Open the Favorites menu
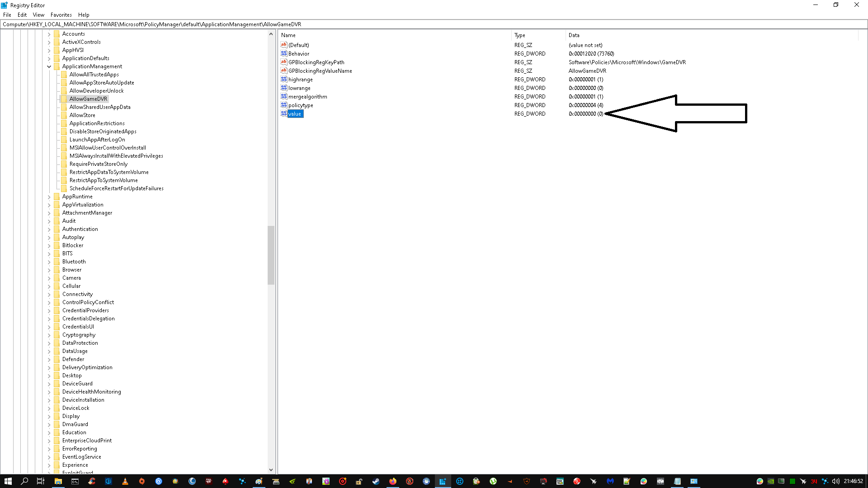This screenshot has width=868, height=488. 61,15
